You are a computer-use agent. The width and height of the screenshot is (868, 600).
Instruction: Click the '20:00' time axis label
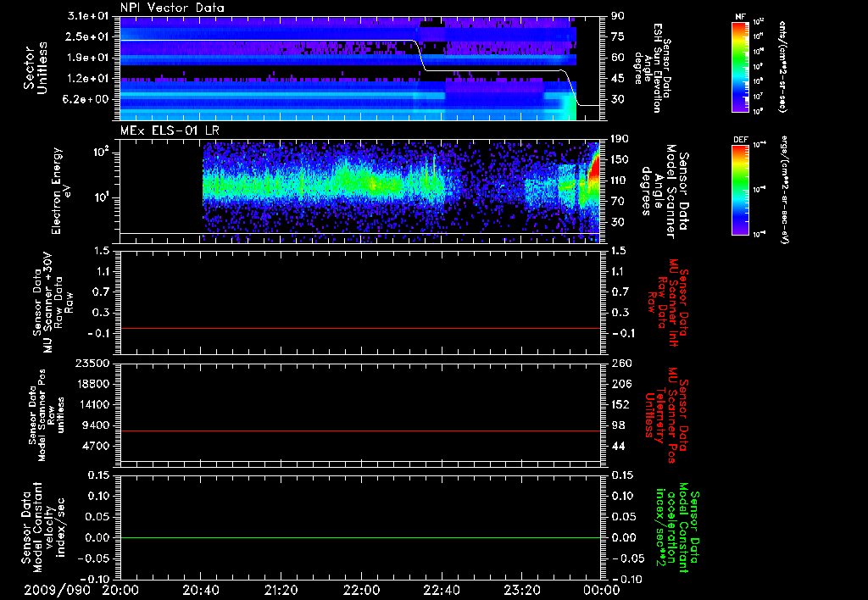point(120,590)
